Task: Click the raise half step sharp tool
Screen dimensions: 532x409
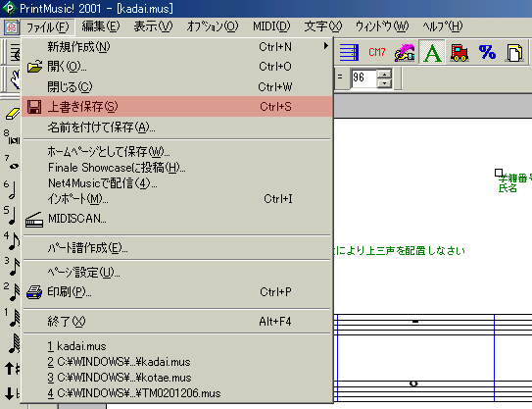Action: point(12,368)
